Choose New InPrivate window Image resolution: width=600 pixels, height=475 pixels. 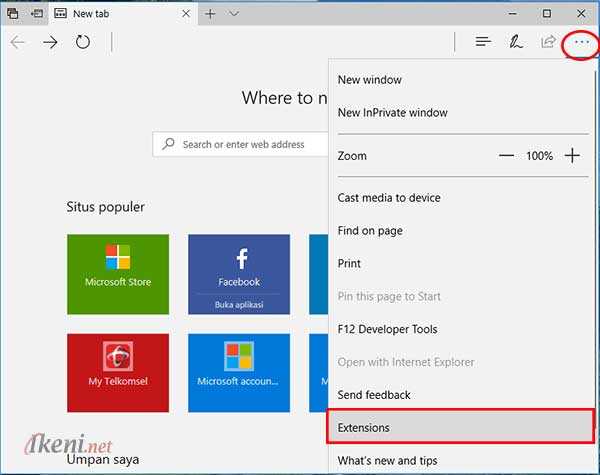point(462,113)
